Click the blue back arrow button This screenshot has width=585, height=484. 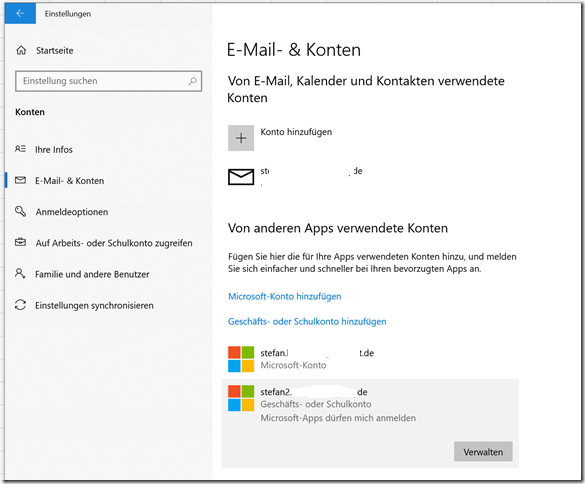click(x=21, y=13)
